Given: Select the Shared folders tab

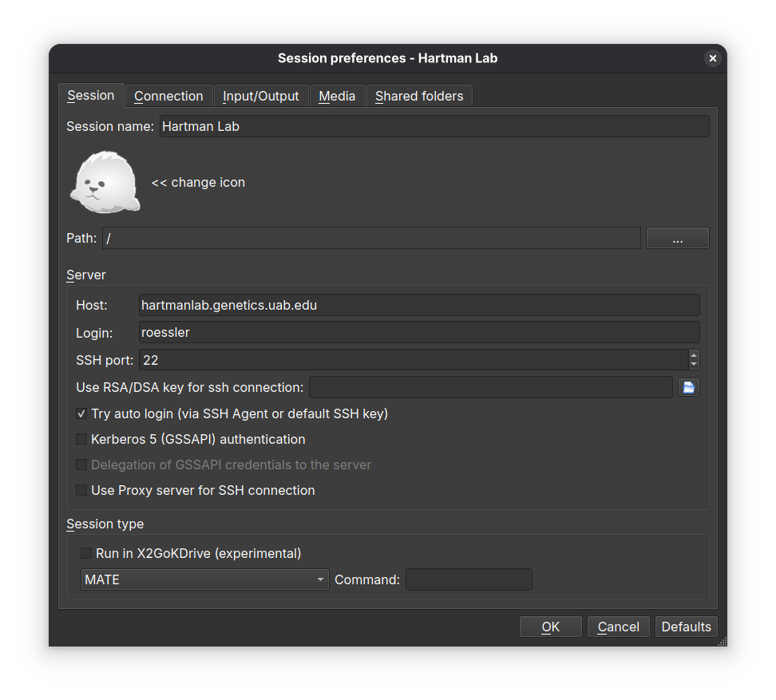Looking at the screenshot, I should (419, 96).
